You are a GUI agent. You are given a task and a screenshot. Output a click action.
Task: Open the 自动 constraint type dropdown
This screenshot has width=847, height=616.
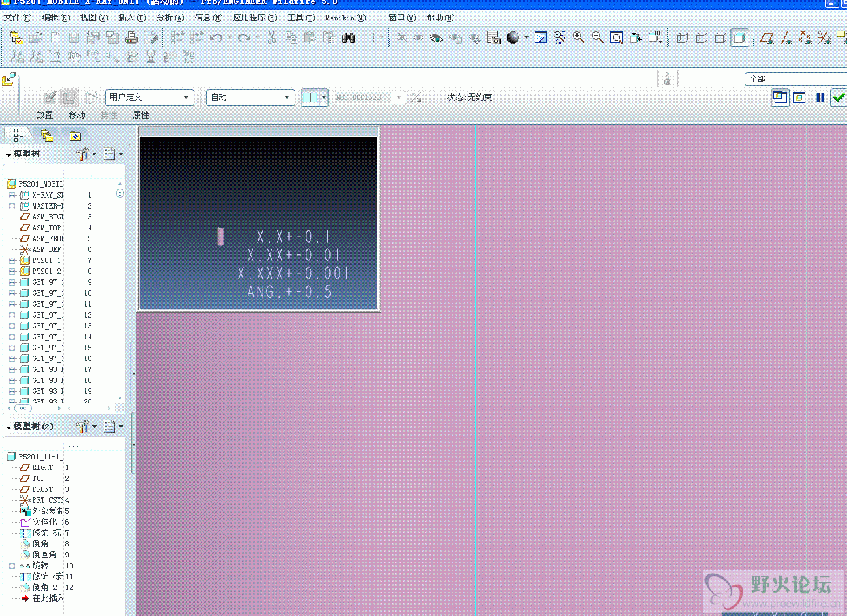250,97
